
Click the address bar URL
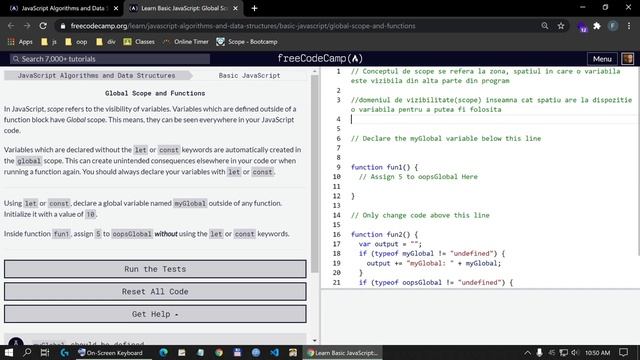click(243, 26)
